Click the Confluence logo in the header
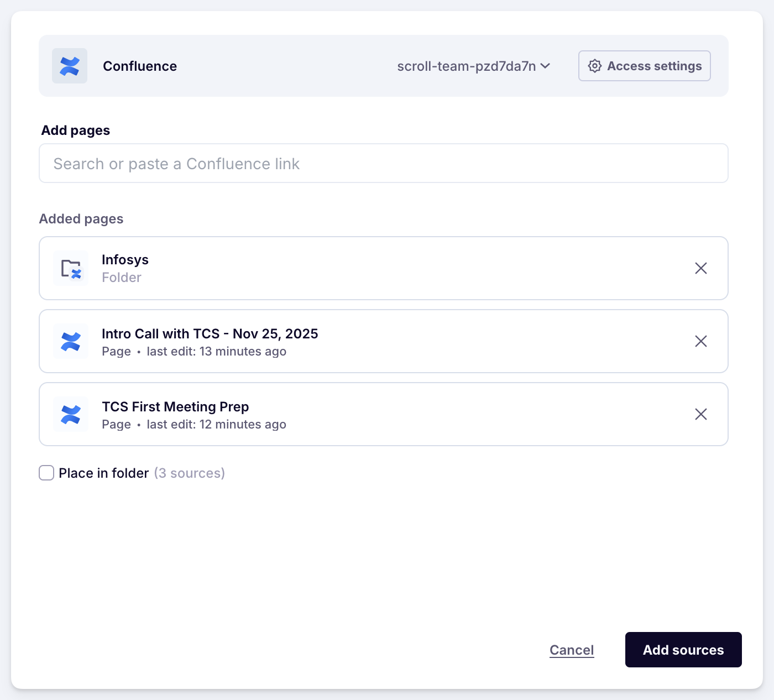The height and width of the screenshot is (700, 774). (x=70, y=66)
